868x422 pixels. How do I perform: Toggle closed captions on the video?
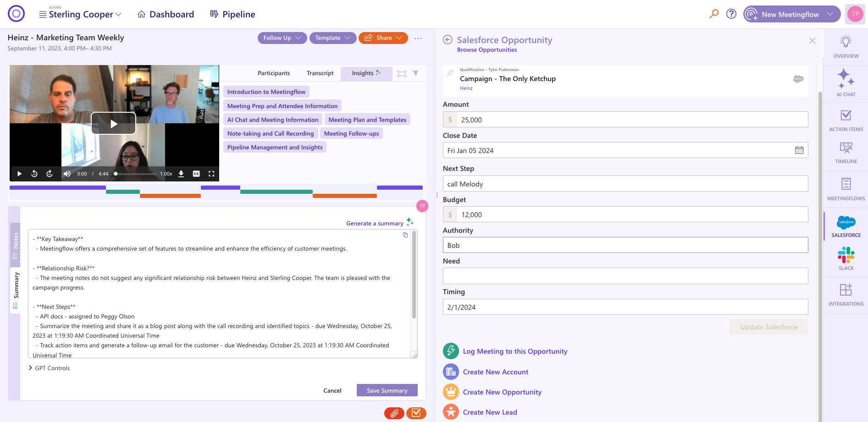click(x=196, y=174)
